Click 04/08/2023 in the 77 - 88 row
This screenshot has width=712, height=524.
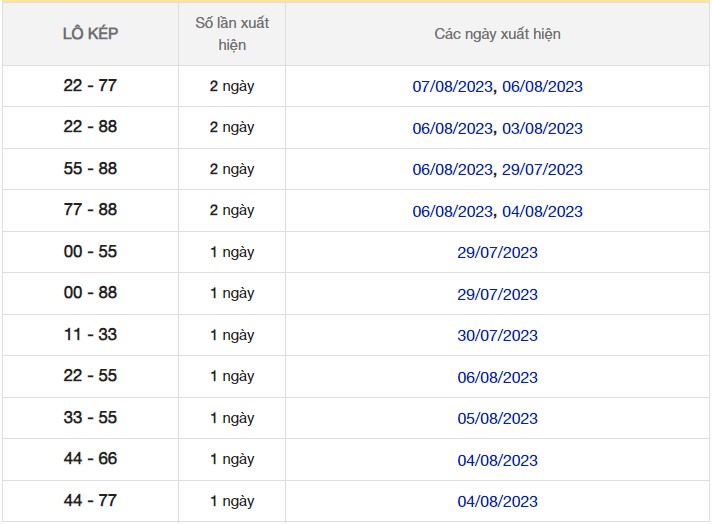542,212
